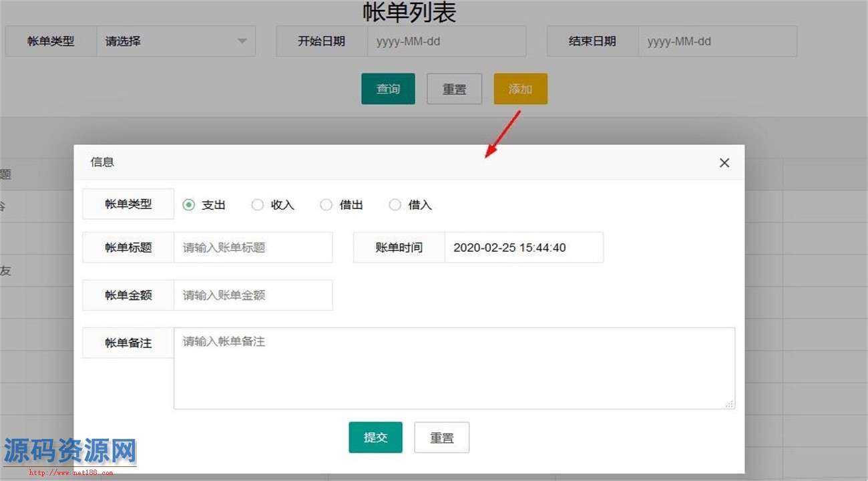Click the www.net188.com watermark link
This screenshot has width=868, height=481.
pos(70,473)
